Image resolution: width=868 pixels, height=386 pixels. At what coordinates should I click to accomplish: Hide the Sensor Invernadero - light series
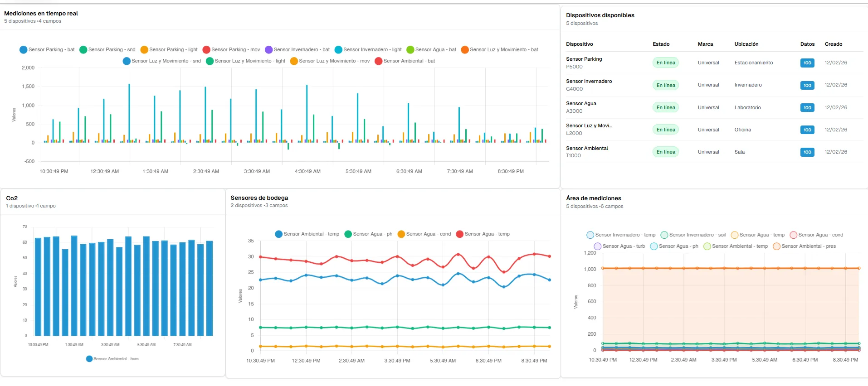point(338,50)
